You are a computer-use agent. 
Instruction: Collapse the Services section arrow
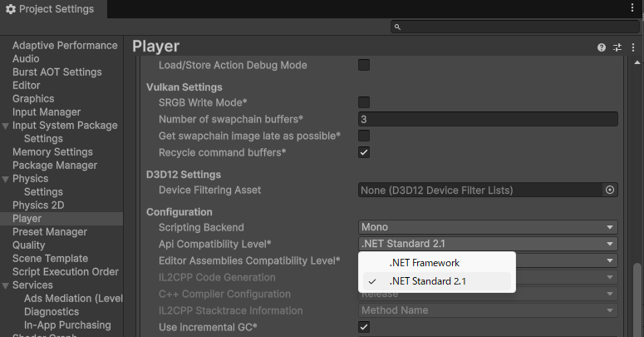pyautogui.click(x=7, y=285)
